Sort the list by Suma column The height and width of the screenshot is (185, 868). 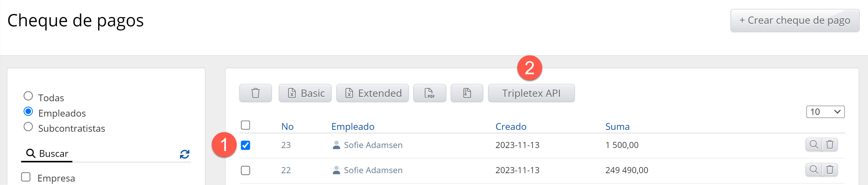click(x=617, y=127)
